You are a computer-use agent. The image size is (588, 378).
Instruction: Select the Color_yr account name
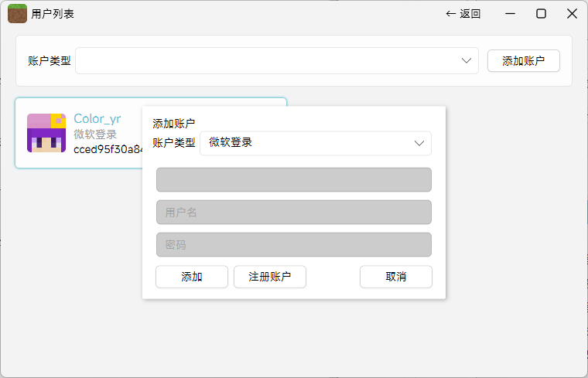point(97,118)
